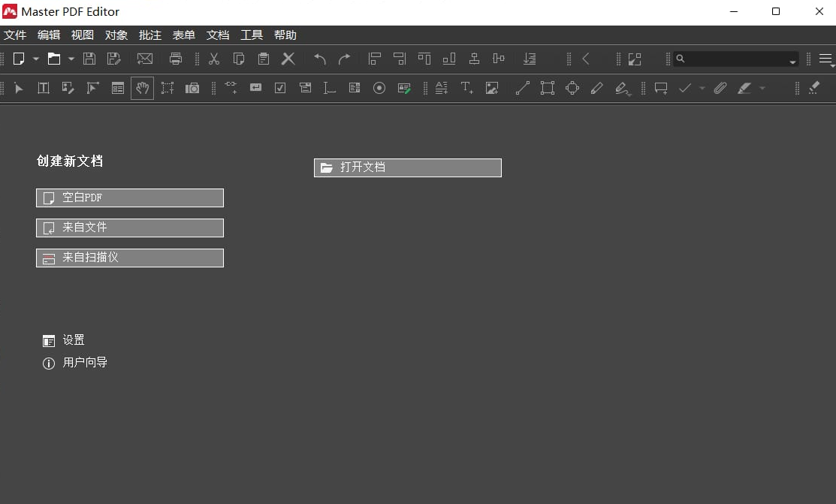Viewport: 836px width, 504px height.
Task: Click the list box form field tool
Action: 355,87
